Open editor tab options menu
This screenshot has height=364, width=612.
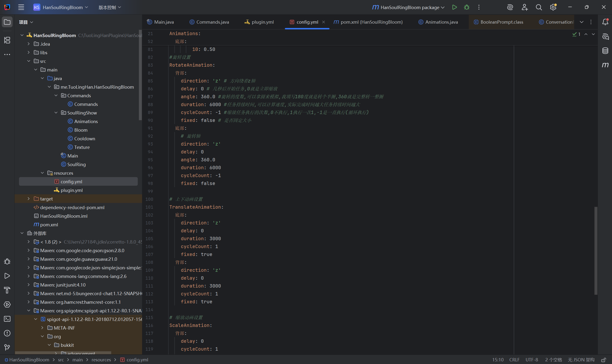tap(591, 22)
